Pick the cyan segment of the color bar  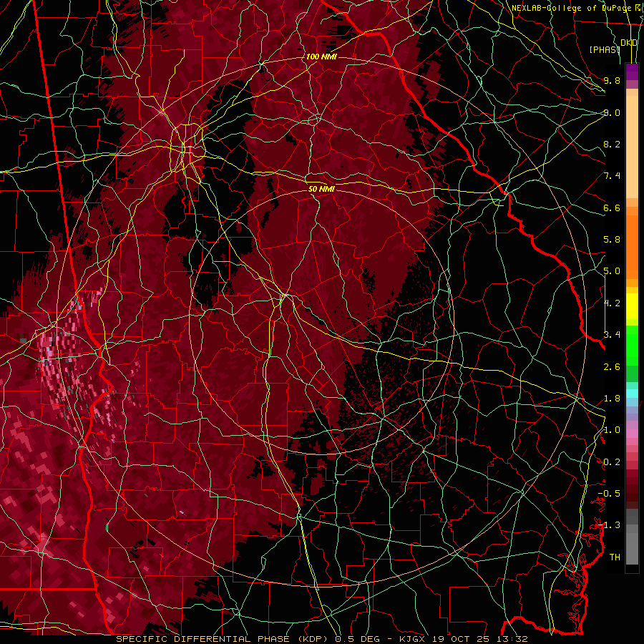(x=632, y=394)
